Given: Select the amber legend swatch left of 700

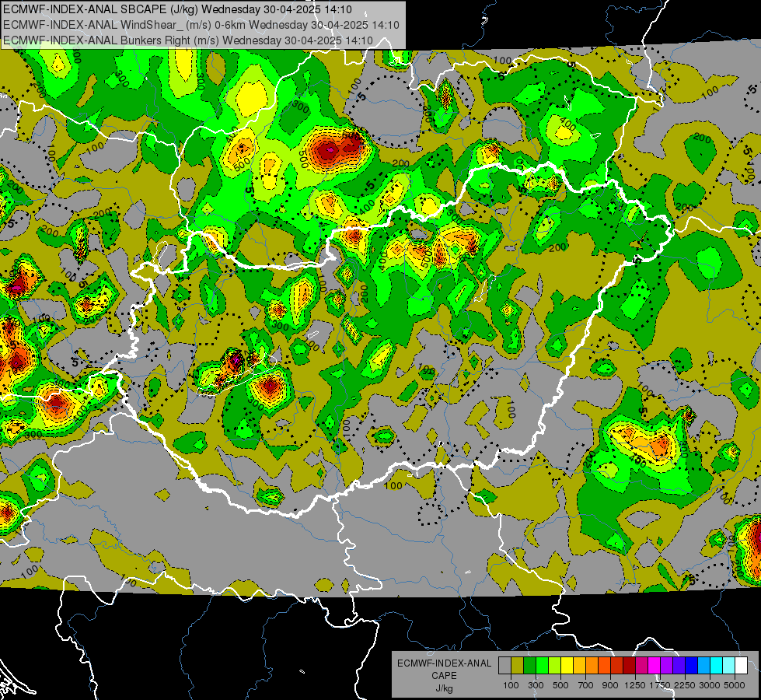Looking at the screenshot, I should 579,666.
